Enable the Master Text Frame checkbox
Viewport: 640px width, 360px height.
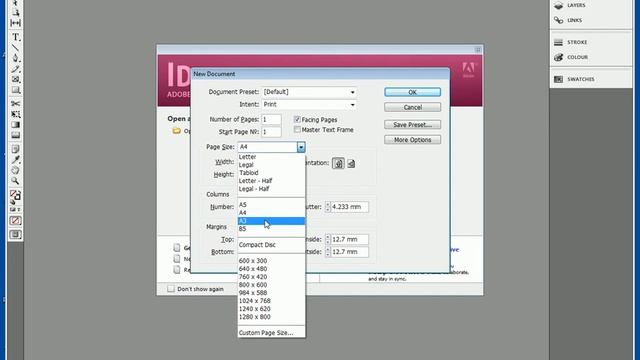297,129
